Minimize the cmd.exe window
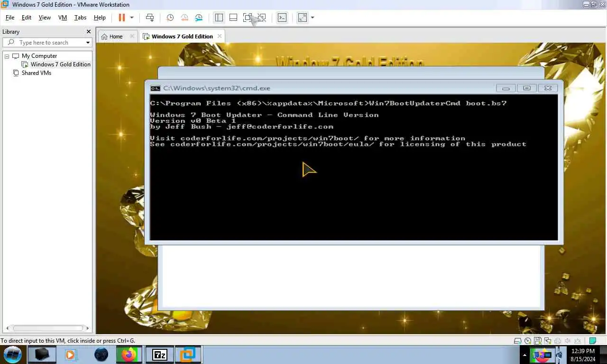The height and width of the screenshot is (364, 607). coord(506,88)
